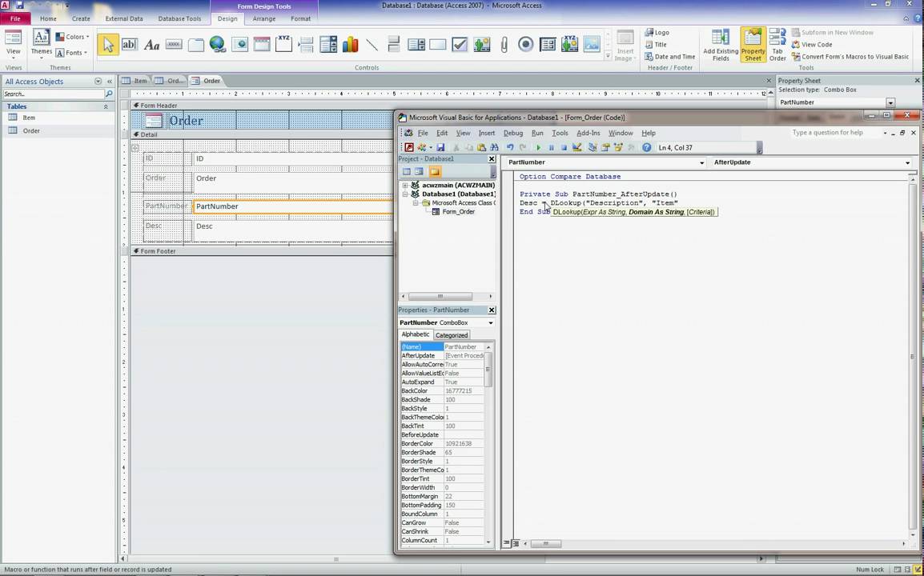Click the Logo button in Header/Footer

[x=657, y=32]
